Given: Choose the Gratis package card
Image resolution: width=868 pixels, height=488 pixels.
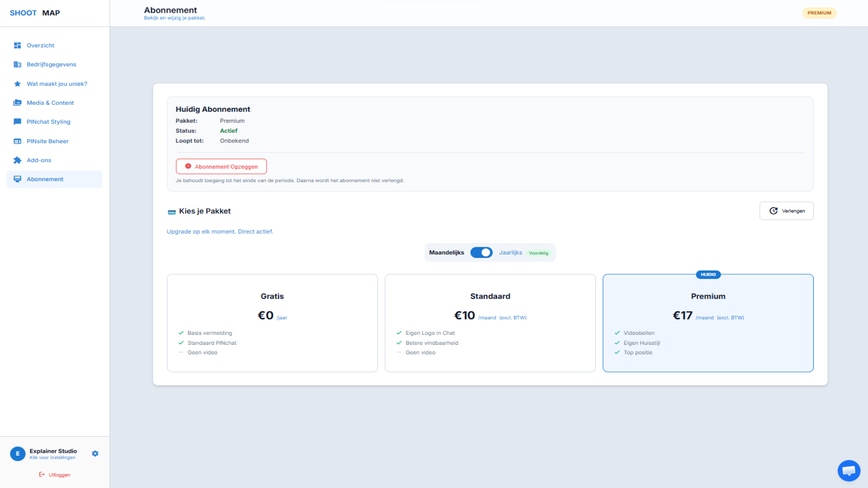Looking at the screenshot, I should point(272,323).
